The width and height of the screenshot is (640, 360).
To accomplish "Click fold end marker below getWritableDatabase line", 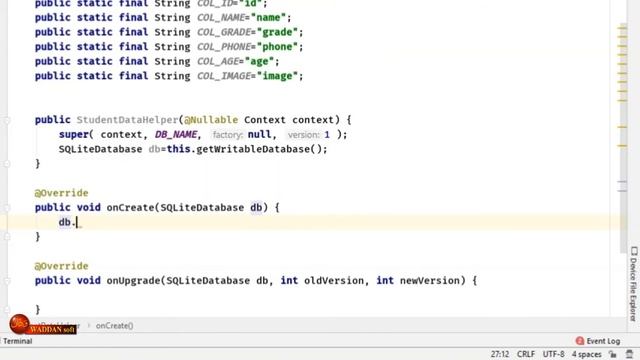I will point(7,164).
